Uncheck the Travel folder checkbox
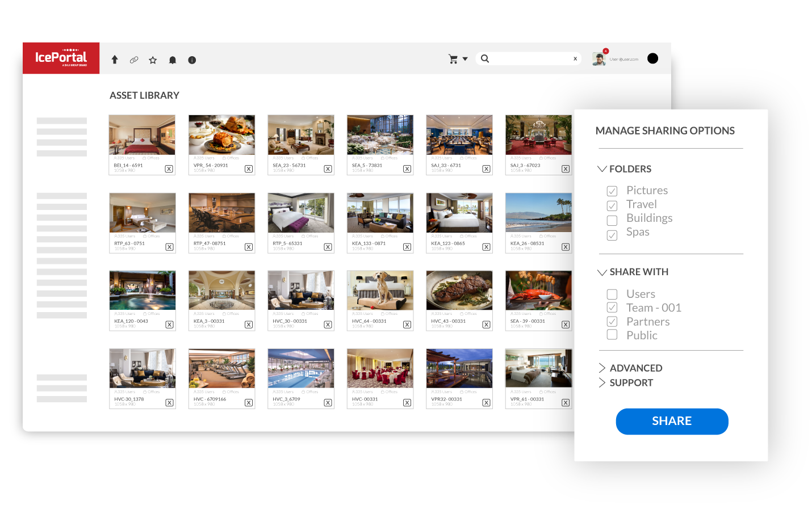The height and width of the screenshot is (505, 812). coord(612,205)
